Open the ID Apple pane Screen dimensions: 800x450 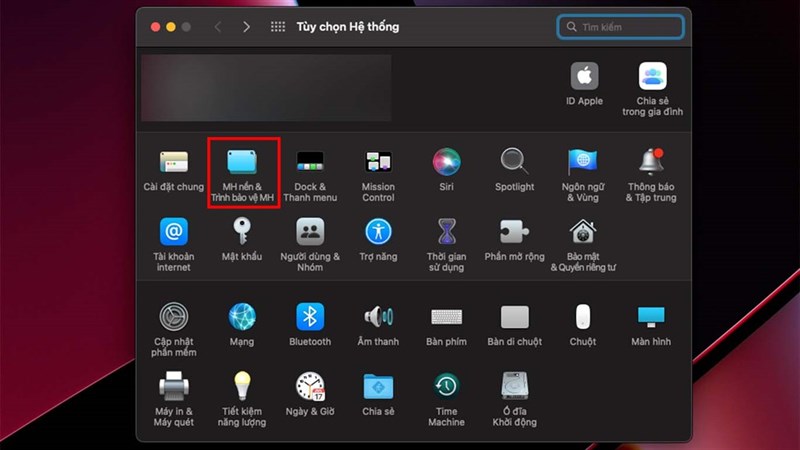tap(584, 84)
